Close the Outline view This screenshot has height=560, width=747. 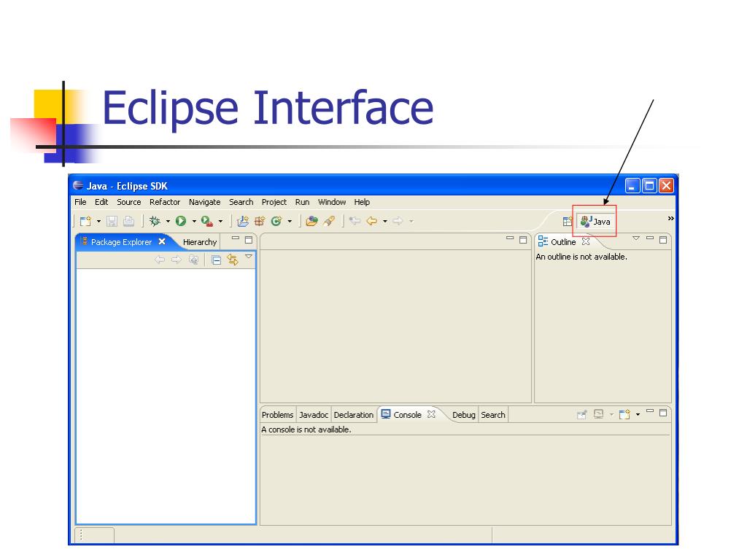586,241
